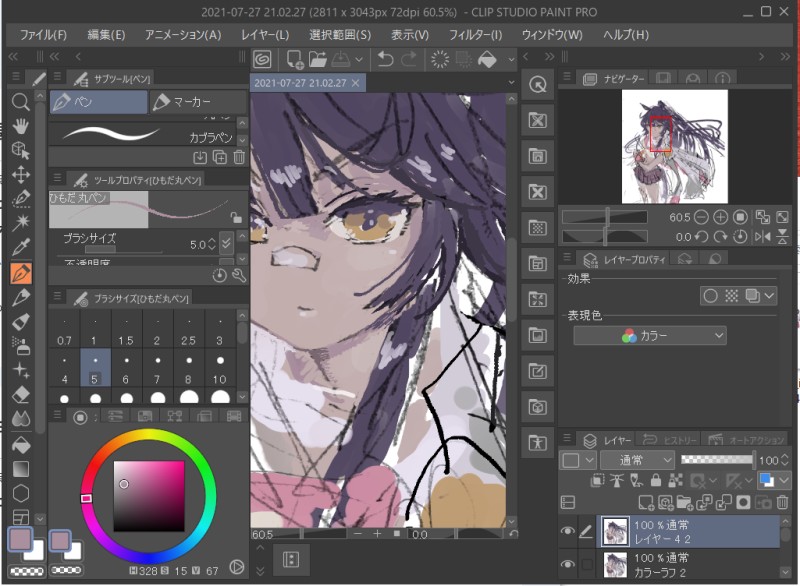The width and height of the screenshot is (800, 586).
Task: Toggle brush lock icon in tool property
Action: click(x=236, y=218)
